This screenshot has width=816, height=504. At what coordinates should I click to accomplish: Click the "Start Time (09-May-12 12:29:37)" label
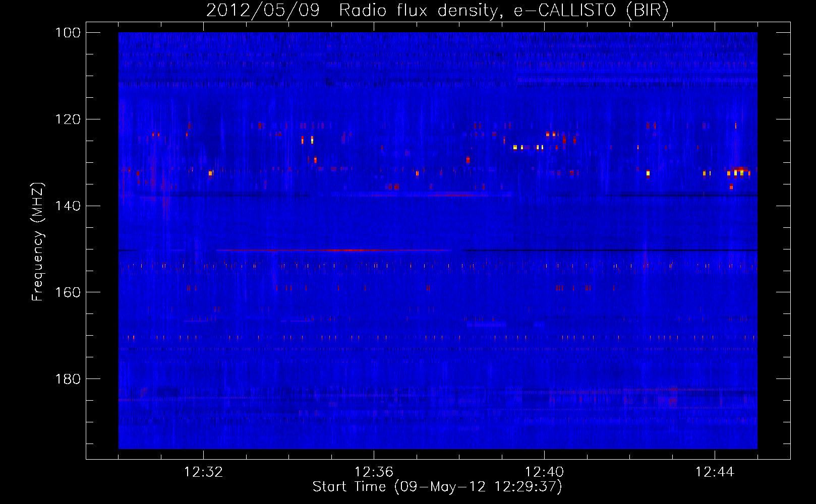pos(437,487)
